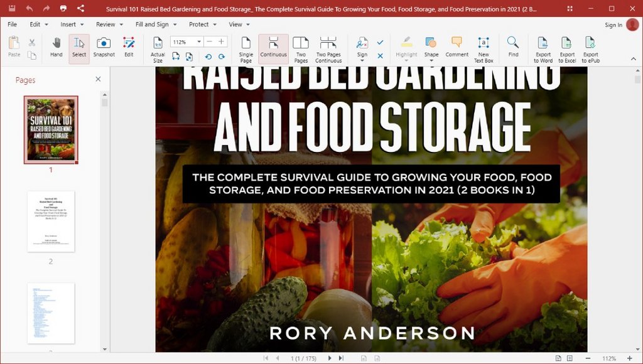643x364 pixels.
Task: Click the blue checkmark stamp icon
Action: click(380, 42)
